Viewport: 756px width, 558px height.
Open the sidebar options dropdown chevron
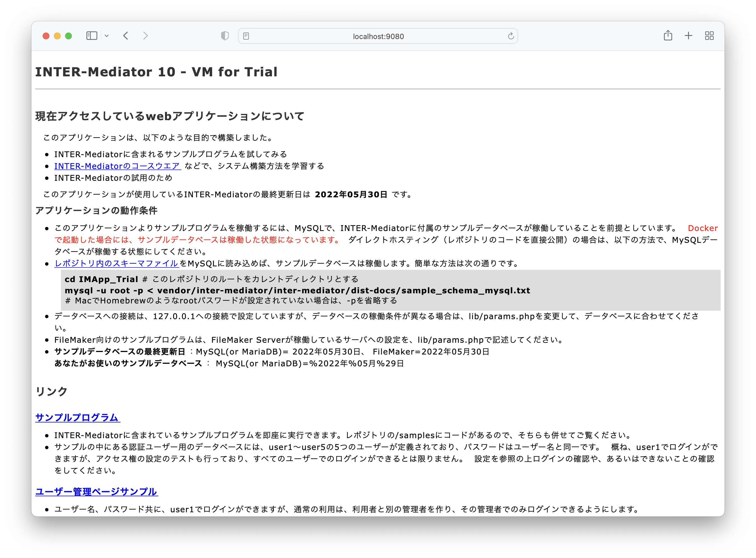tap(107, 36)
